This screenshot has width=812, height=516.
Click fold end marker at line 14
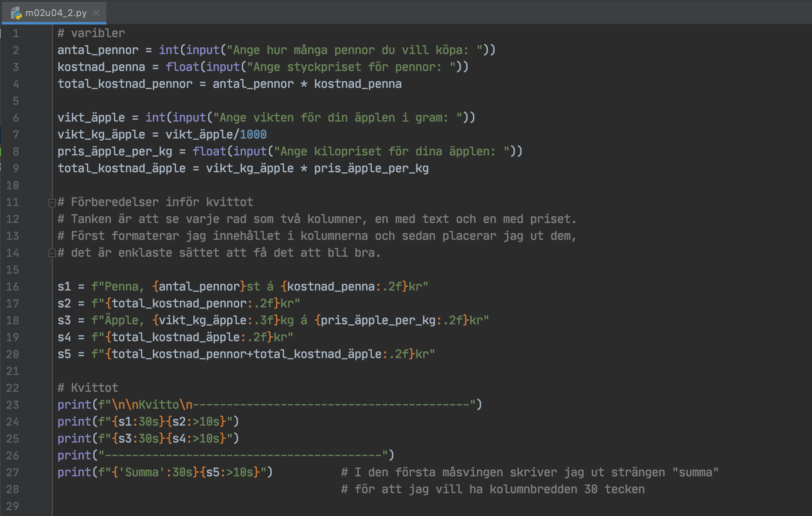(52, 253)
